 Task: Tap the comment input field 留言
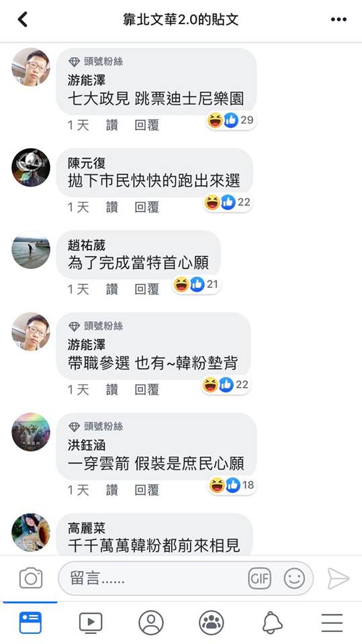[186, 579]
